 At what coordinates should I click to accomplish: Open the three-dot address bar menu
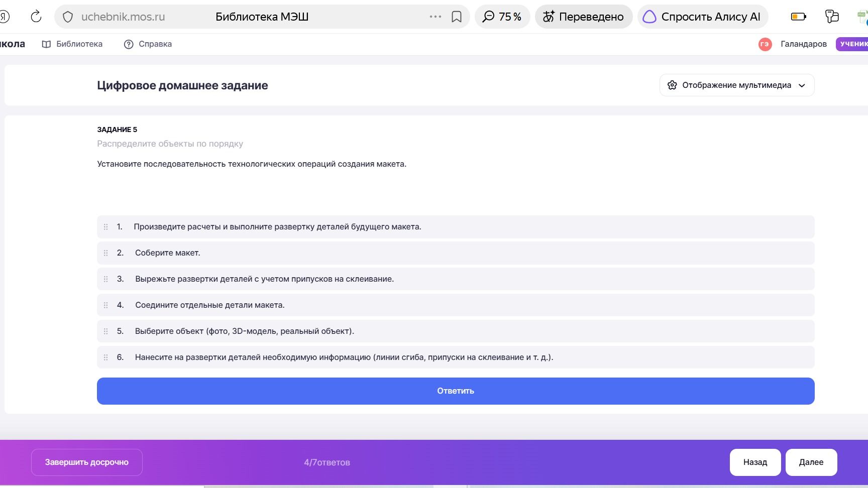435,17
